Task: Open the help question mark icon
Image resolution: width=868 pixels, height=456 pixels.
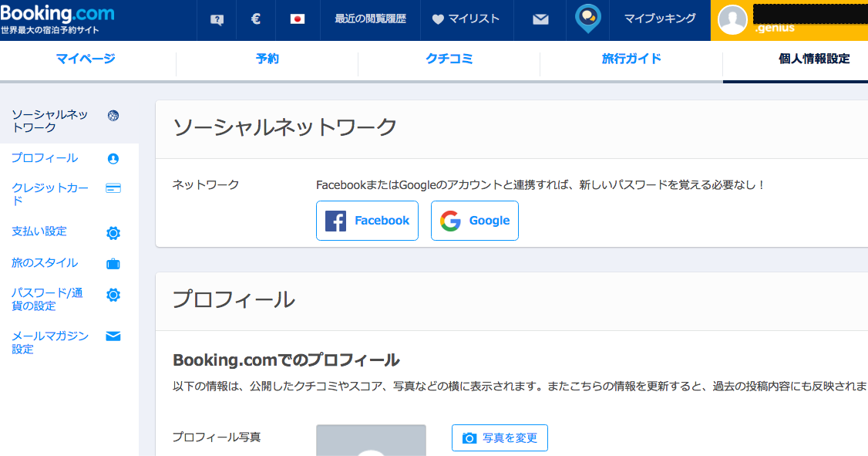Action: click(x=217, y=20)
